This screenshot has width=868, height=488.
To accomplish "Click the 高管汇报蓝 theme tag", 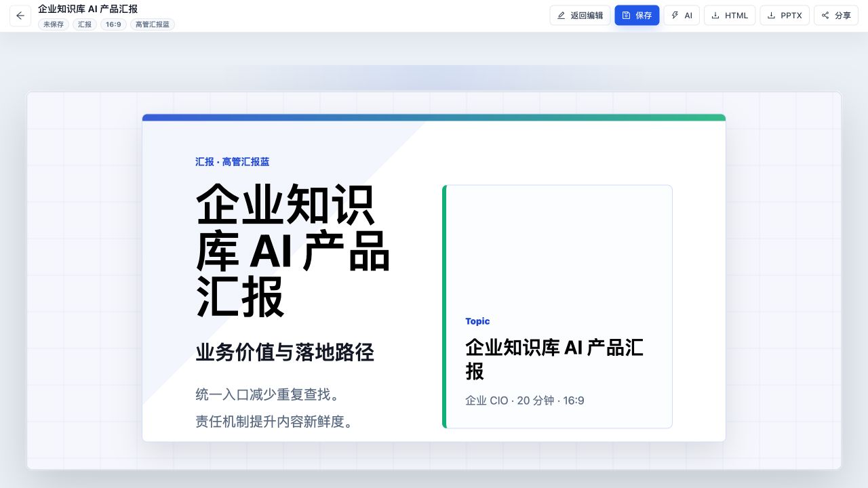I will [153, 24].
